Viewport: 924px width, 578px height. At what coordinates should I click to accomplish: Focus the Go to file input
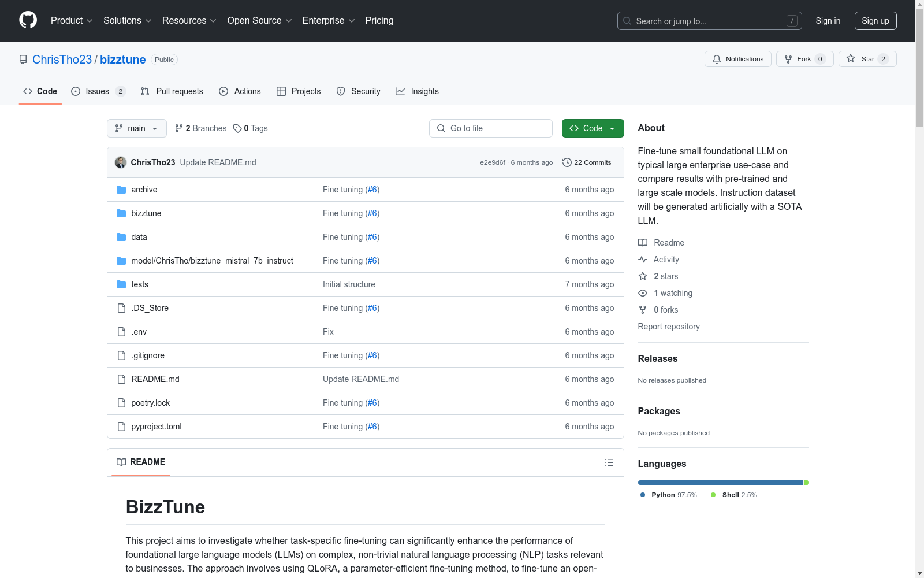tap(490, 128)
